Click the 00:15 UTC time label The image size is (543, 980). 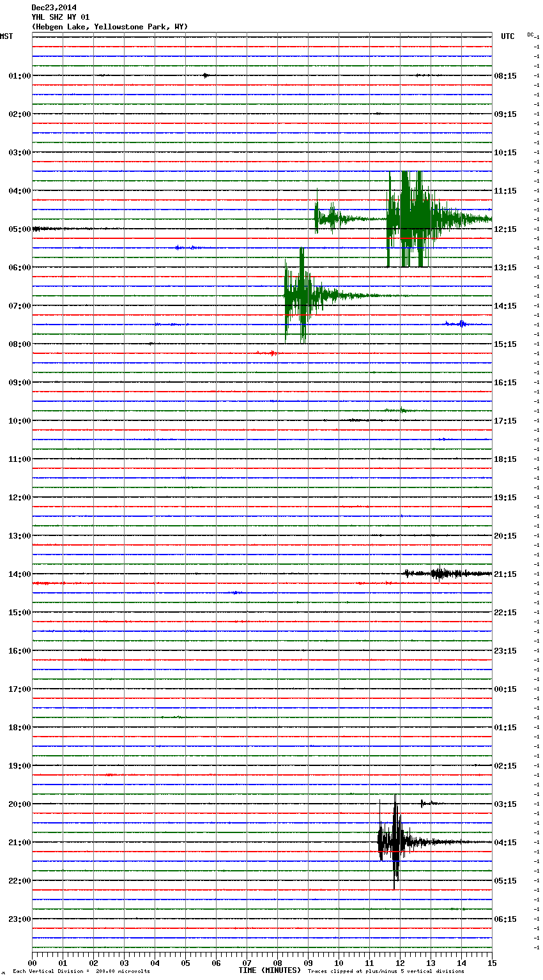click(x=505, y=689)
